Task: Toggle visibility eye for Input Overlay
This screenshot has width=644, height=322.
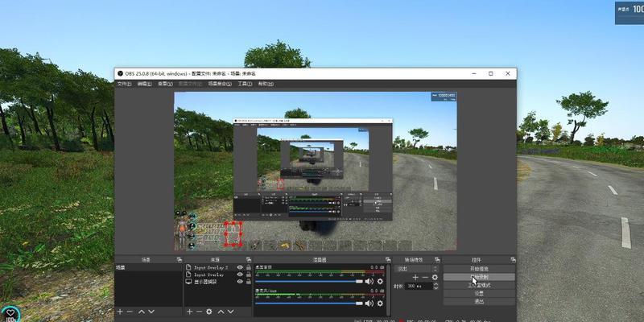Action: point(240,275)
